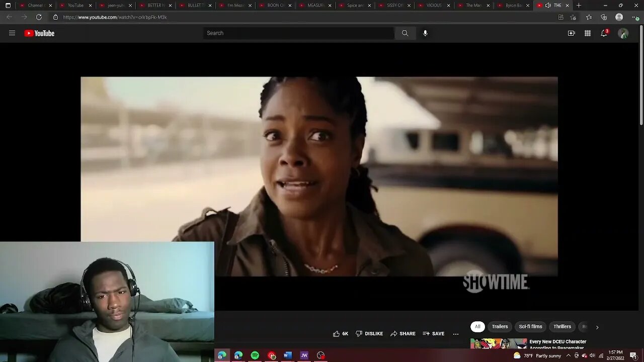
Task: Add this page to favorites
Action: point(573,17)
